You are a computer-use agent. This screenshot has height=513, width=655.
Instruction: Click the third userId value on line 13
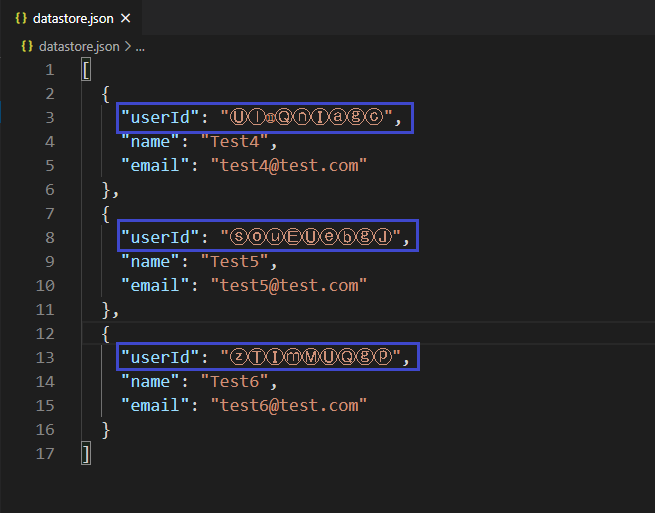[x=310, y=357]
